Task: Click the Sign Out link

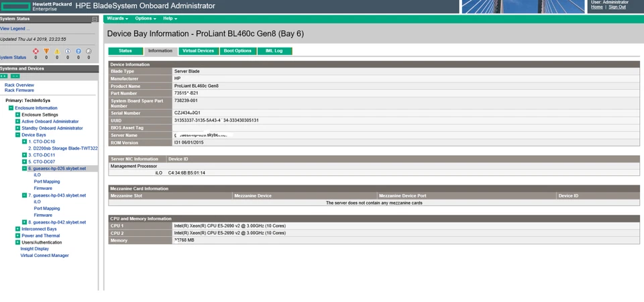Action: click(617, 7)
